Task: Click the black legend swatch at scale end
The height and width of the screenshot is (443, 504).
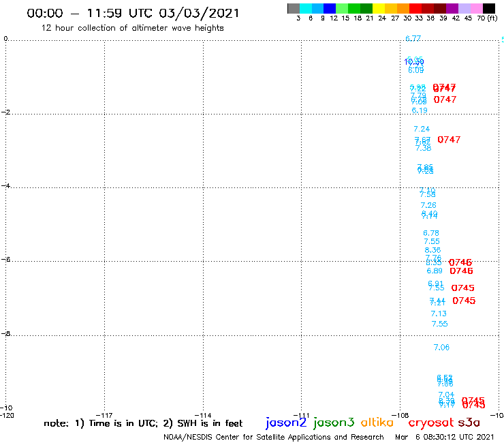Action: point(489,8)
